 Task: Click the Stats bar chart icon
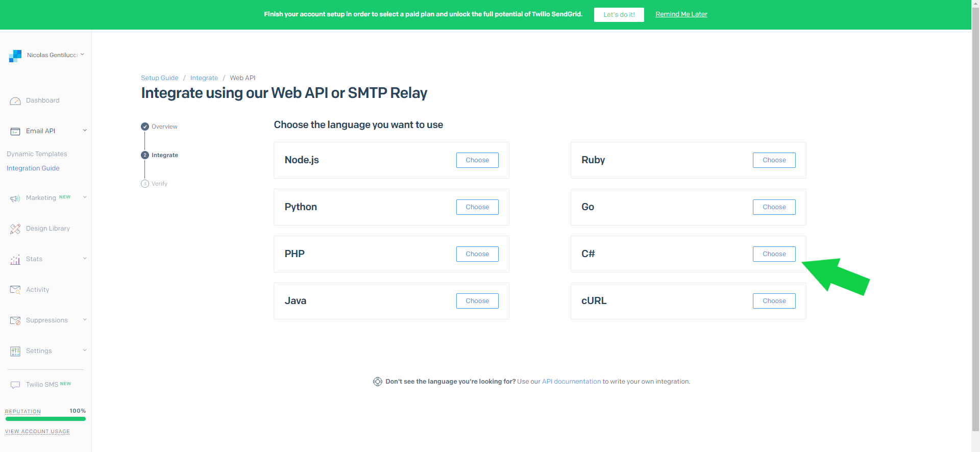[15, 260]
